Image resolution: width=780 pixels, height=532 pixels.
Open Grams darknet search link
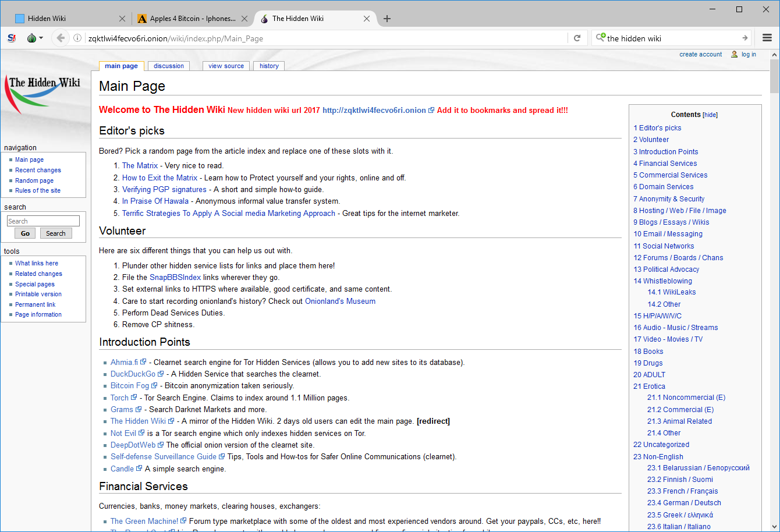122,409
